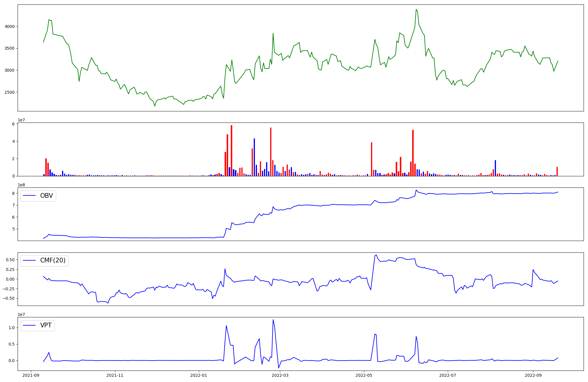Select the 2022-03 date tick label
Viewport: 588px width, 382px height.
click(x=280, y=375)
